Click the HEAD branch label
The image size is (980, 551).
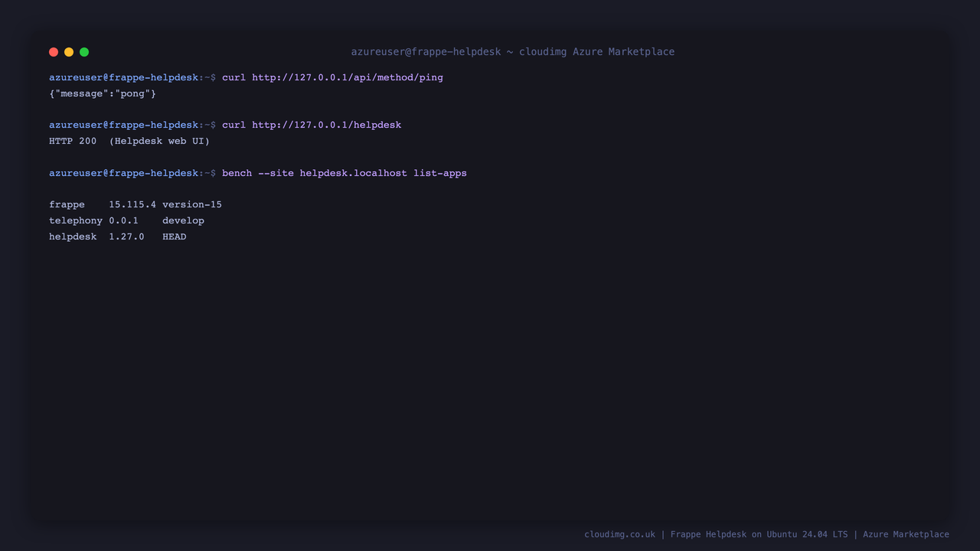[175, 236]
